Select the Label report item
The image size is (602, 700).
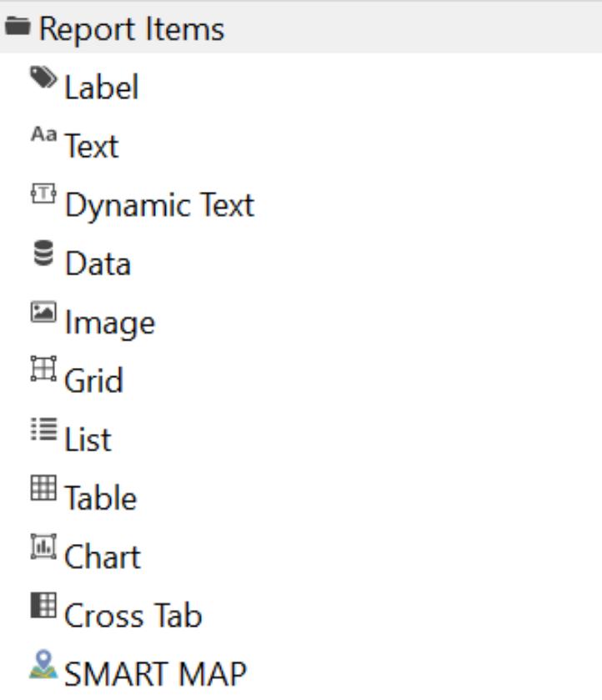(x=101, y=88)
